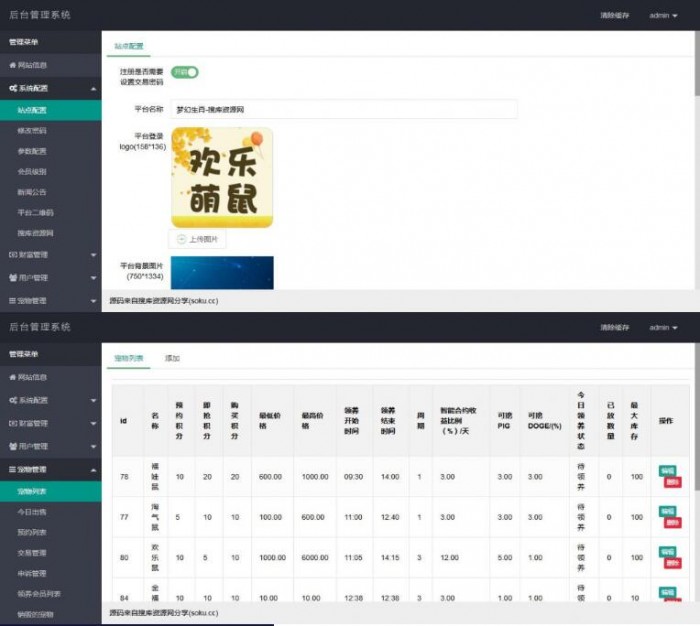Switch to the 添加 tab
The image size is (700, 626).
[x=172, y=358]
